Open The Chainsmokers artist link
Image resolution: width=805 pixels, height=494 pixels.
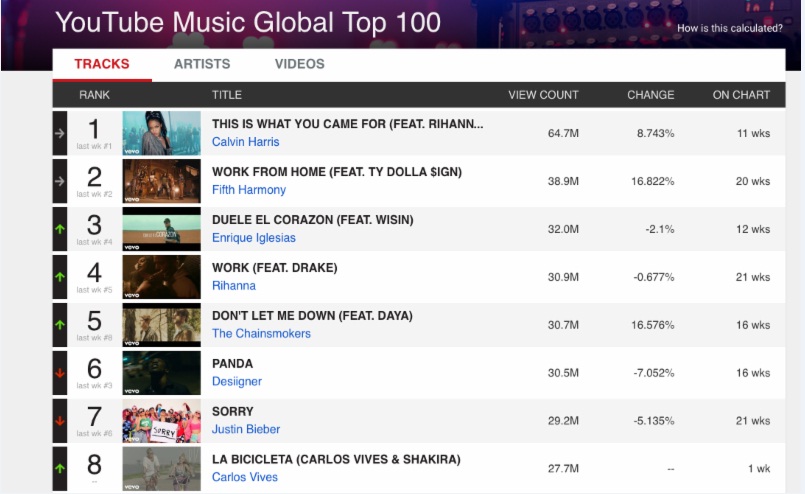click(x=261, y=334)
